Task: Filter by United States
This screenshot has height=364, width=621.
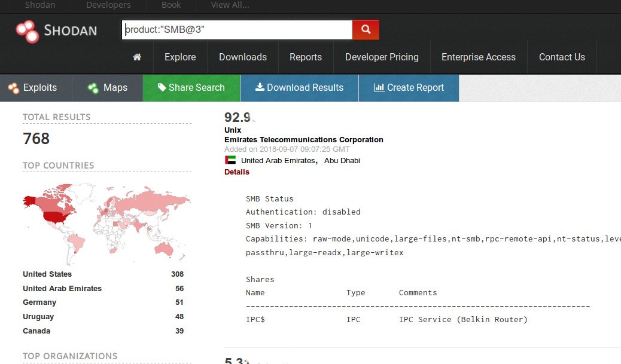Action: pos(47,274)
